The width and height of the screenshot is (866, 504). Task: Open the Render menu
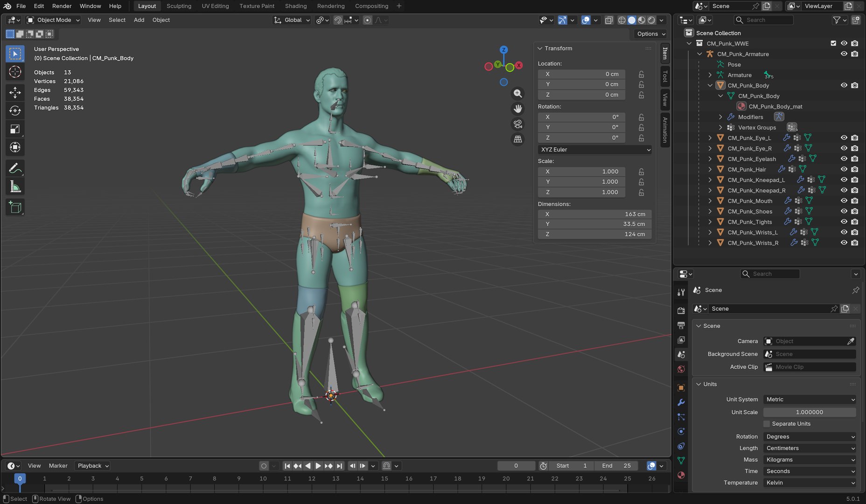[62, 6]
